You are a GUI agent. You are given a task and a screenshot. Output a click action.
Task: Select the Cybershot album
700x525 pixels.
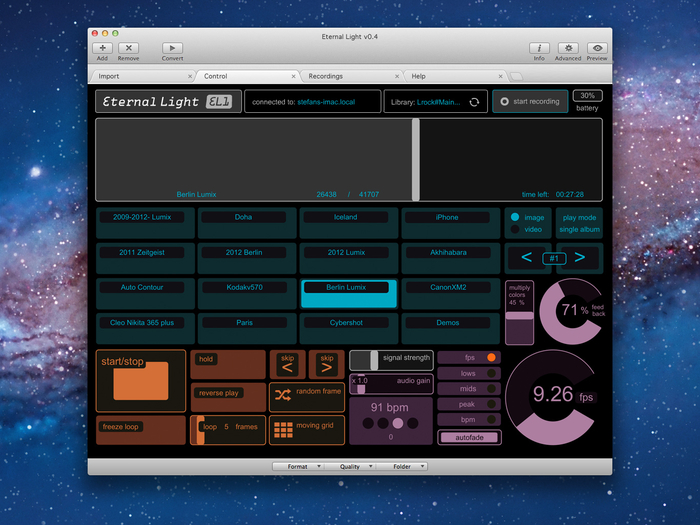(349, 328)
